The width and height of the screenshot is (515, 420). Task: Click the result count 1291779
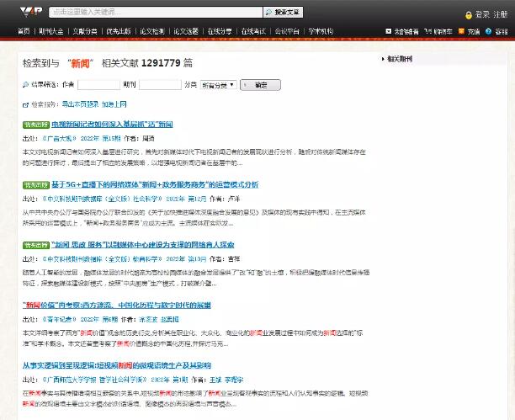coord(161,63)
